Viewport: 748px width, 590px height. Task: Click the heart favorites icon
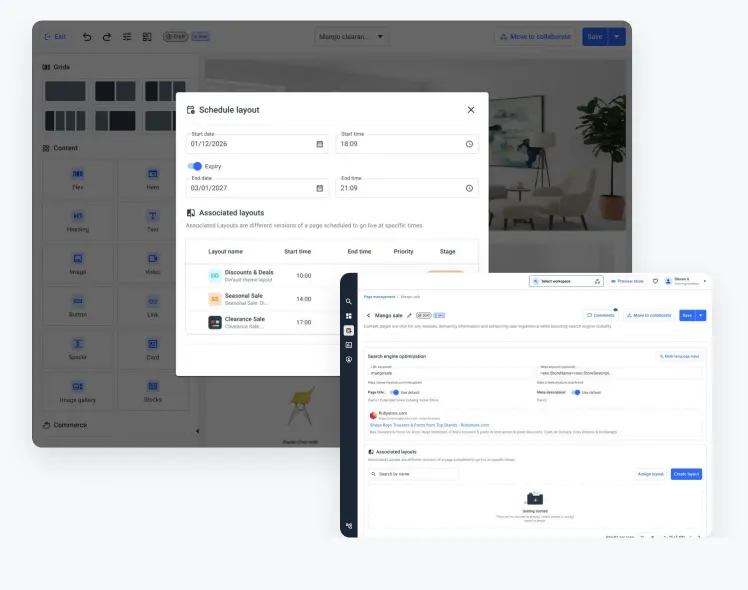655,281
